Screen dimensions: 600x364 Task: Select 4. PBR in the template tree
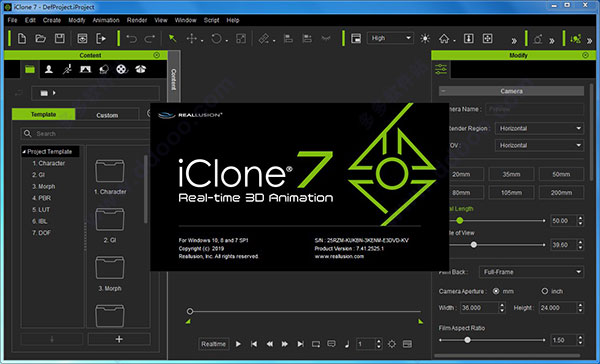click(41, 198)
